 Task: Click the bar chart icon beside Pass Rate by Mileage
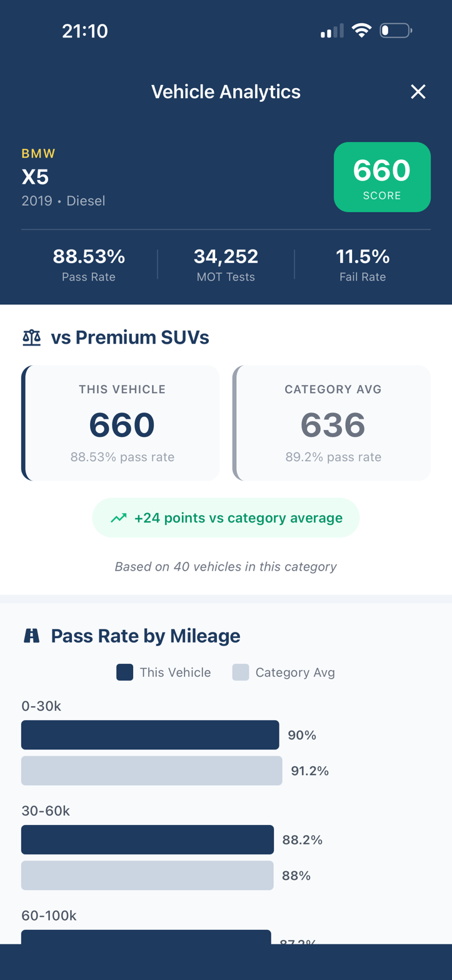pos(31,635)
